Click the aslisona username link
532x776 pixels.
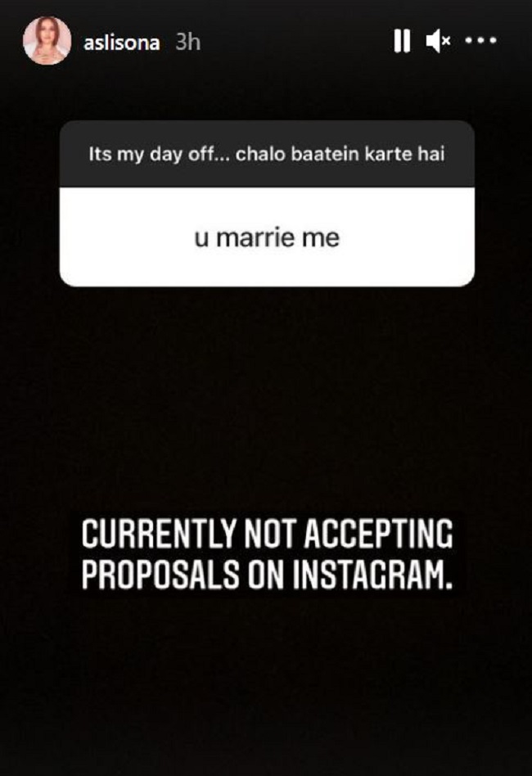point(122,43)
